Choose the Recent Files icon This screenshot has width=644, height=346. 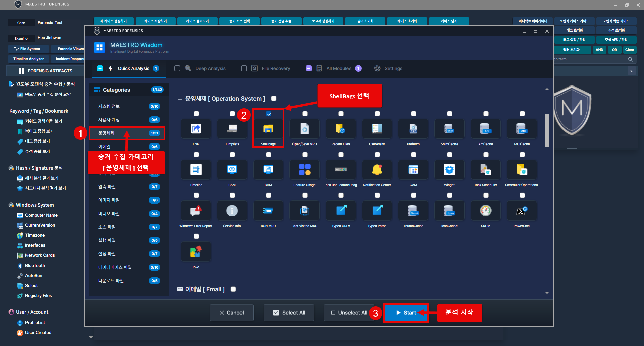(341, 129)
